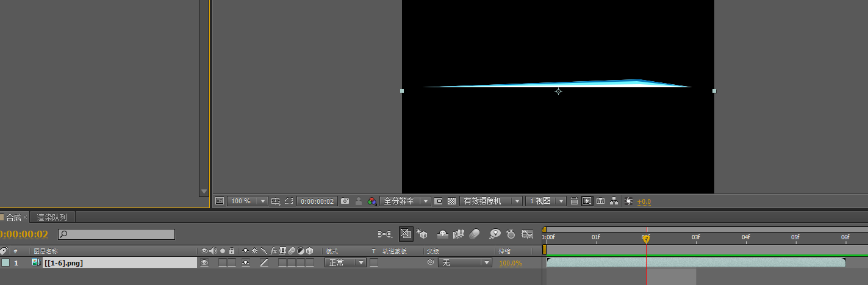Click the current time 0:00:00:02 in viewer
This screenshot has height=285, width=868.
317,201
